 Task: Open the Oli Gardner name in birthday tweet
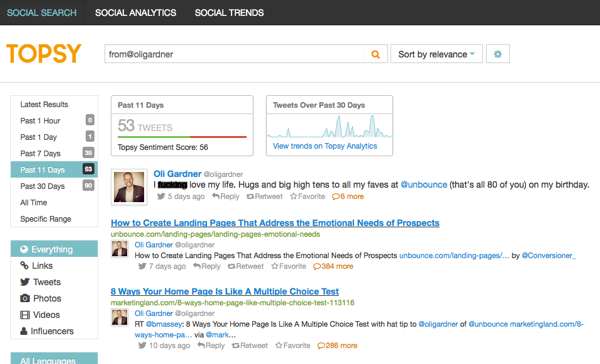click(x=177, y=174)
